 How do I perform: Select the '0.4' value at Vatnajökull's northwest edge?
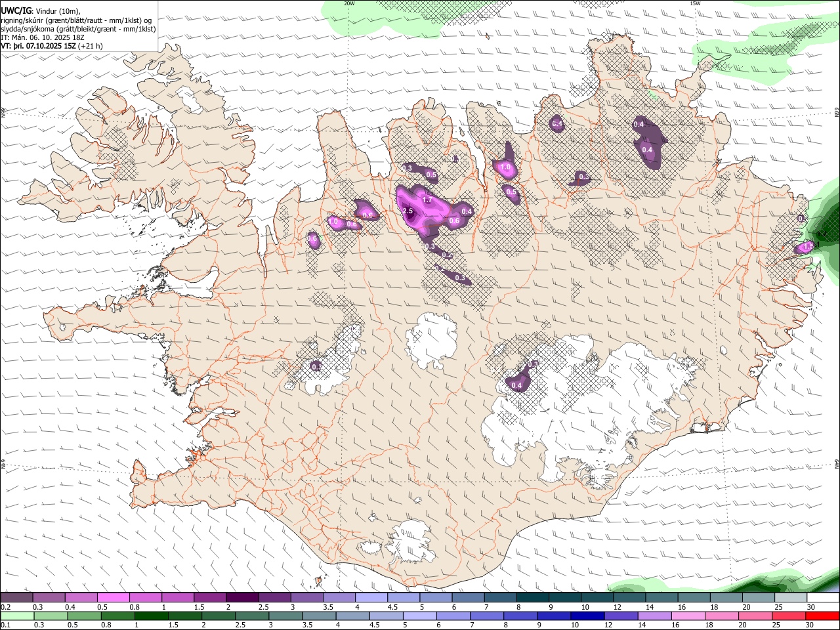[517, 386]
